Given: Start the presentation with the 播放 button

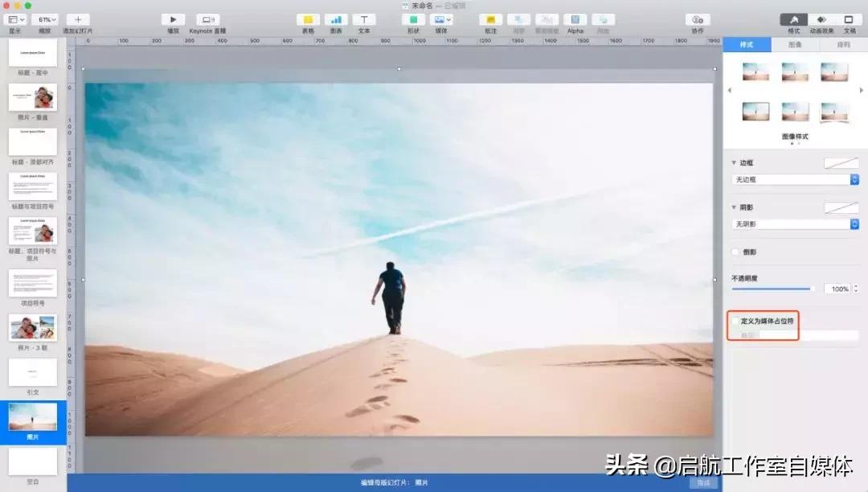Looking at the screenshot, I should coord(173,21).
